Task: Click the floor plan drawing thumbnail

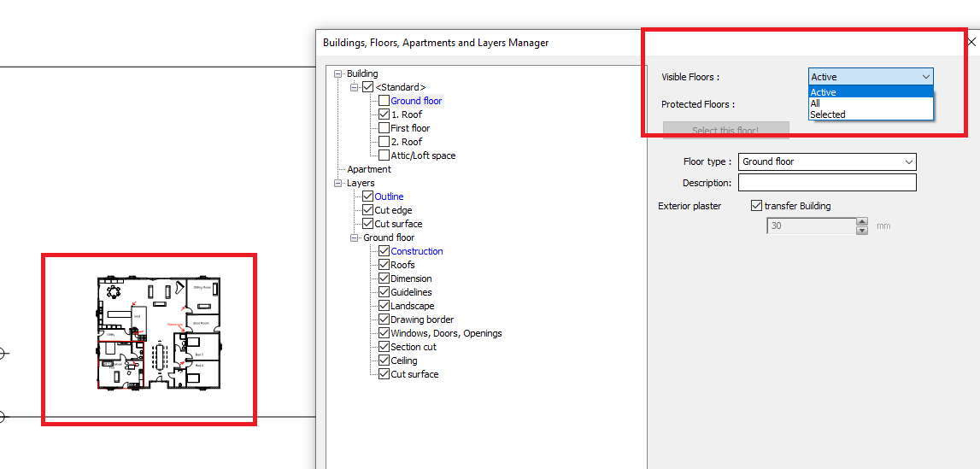Action: (x=160, y=332)
